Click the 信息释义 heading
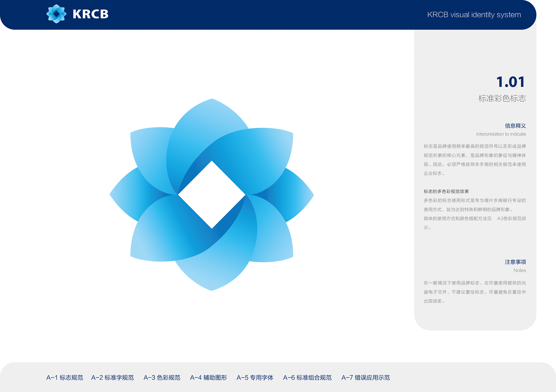Viewport: 556px width, 392px height. pos(515,126)
